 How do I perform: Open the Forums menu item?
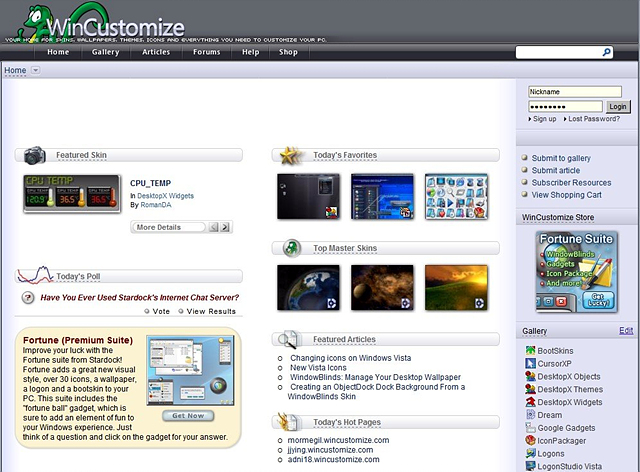click(x=207, y=52)
